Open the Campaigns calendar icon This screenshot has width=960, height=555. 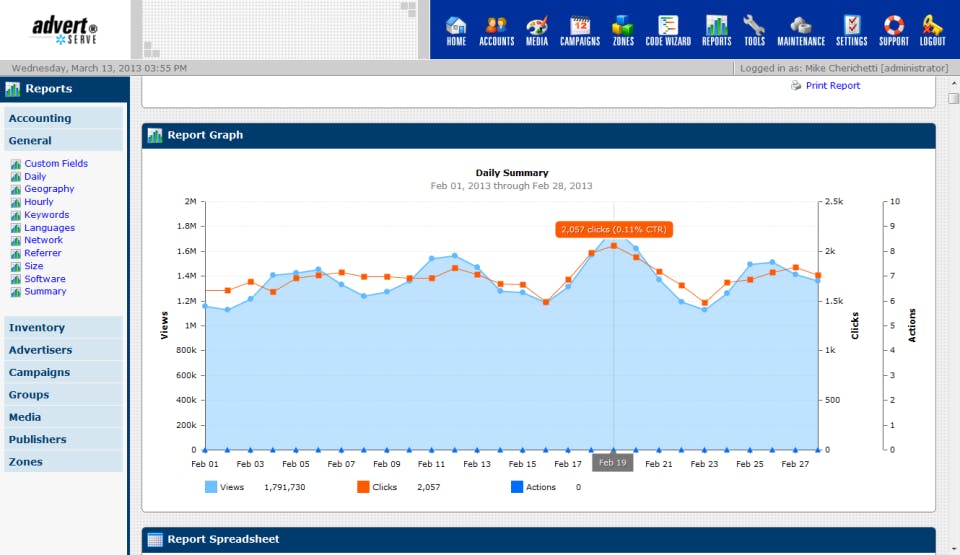(580, 31)
